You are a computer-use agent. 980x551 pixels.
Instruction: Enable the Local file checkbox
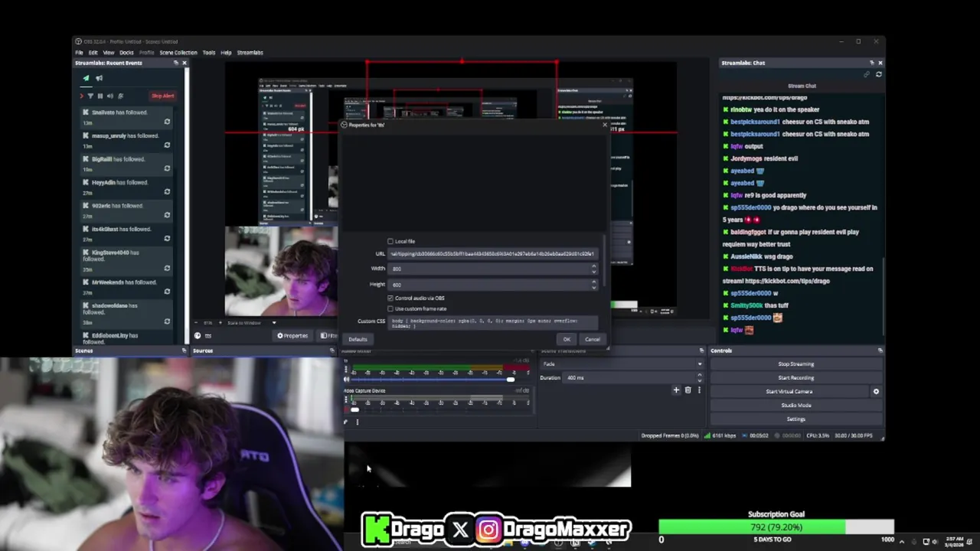click(x=390, y=241)
